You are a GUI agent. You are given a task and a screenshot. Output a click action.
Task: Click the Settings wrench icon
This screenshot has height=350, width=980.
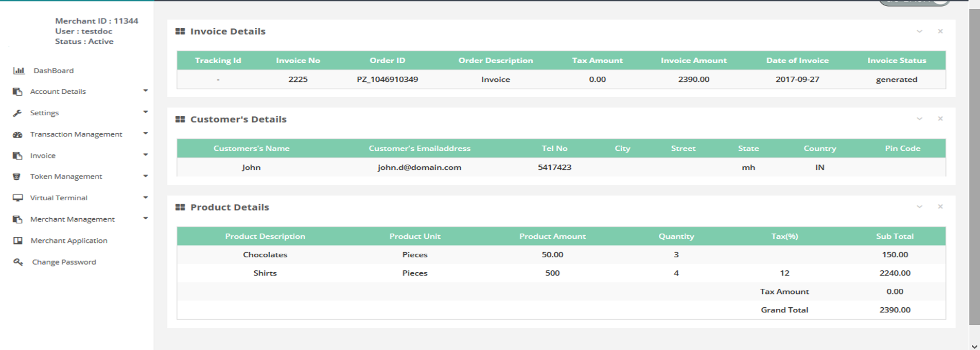tap(17, 113)
